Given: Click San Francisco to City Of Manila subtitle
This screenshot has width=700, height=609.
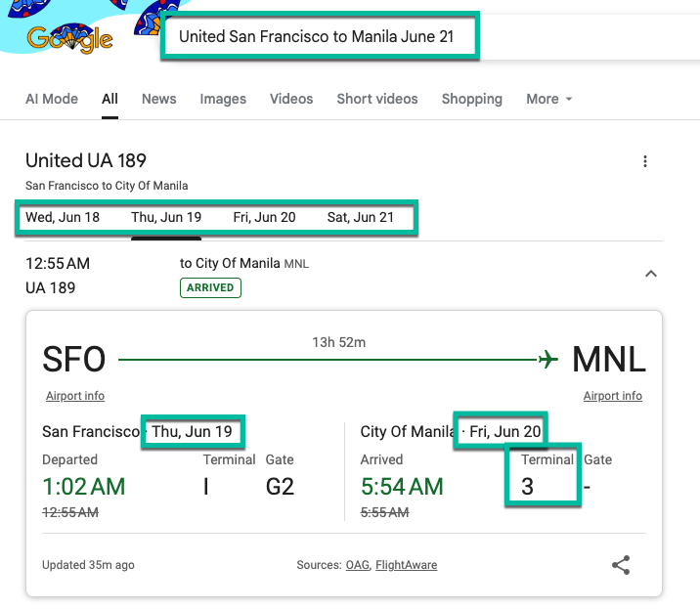Looking at the screenshot, I should tap(107, 186).
